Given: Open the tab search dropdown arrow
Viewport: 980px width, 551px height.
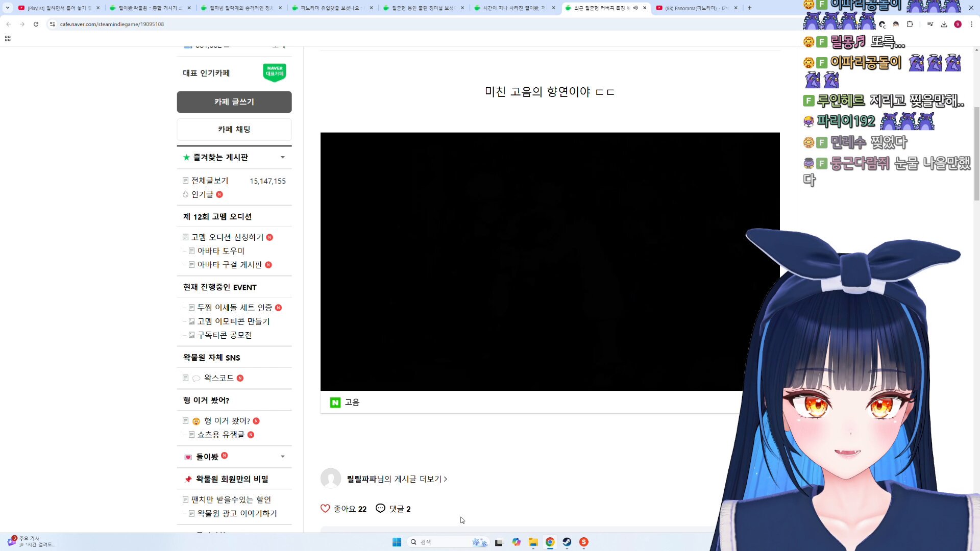Looking at the screenshot, I should point(8,8).
